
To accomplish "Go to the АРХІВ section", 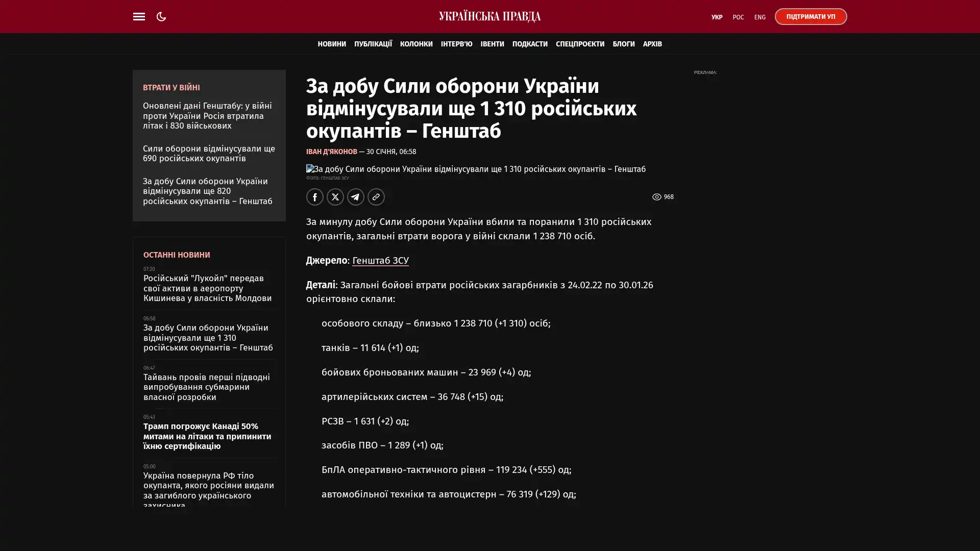I will coord(652,44).
